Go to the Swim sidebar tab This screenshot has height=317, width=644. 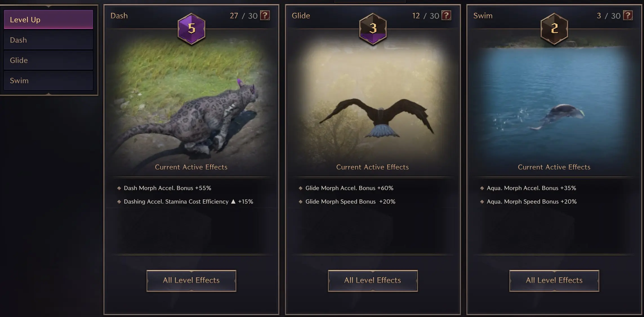click(48, 81)
